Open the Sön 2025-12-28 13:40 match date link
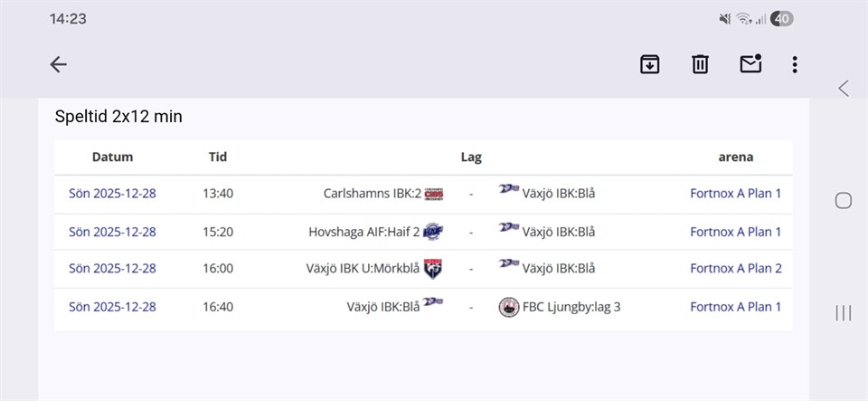 (x=112, y=193)
